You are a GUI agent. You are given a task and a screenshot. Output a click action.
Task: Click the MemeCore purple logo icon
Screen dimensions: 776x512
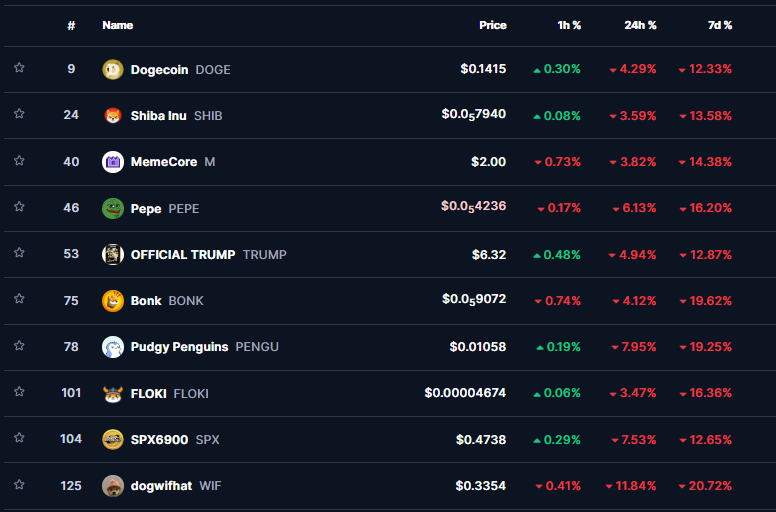113,162
